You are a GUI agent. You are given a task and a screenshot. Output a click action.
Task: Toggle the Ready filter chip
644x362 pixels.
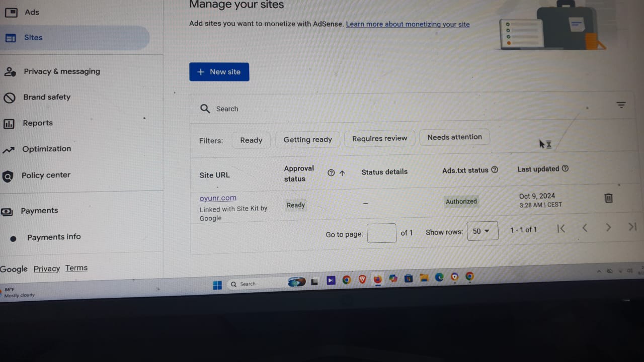[251, 140]
